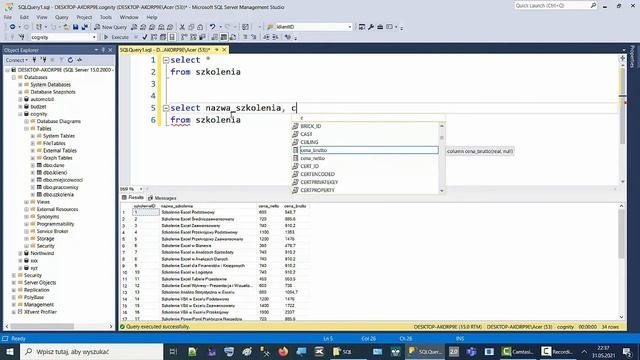Click the taskbar Task View icon
This screenshot has width=640, height=360.
tap(173, 351)
